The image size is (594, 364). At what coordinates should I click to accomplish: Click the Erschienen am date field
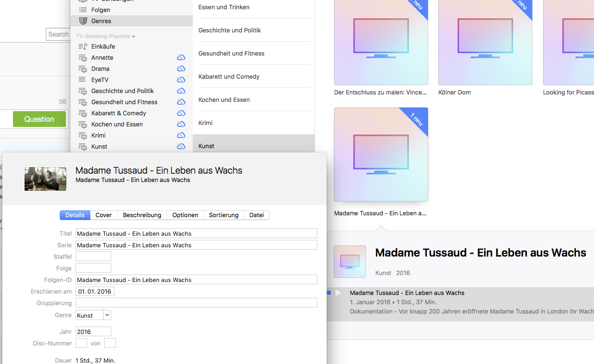(95, 291)
